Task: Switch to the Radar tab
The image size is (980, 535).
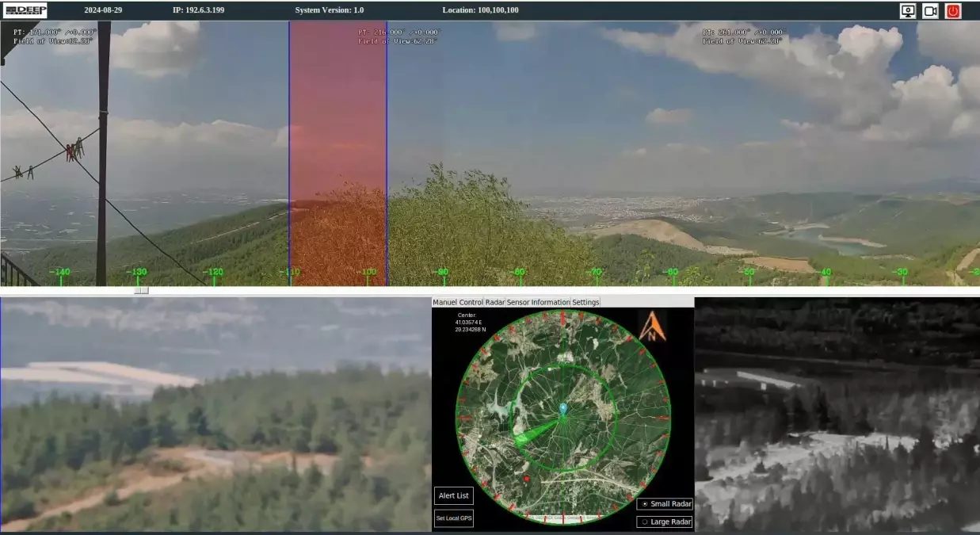Action: tap(494, 302)
